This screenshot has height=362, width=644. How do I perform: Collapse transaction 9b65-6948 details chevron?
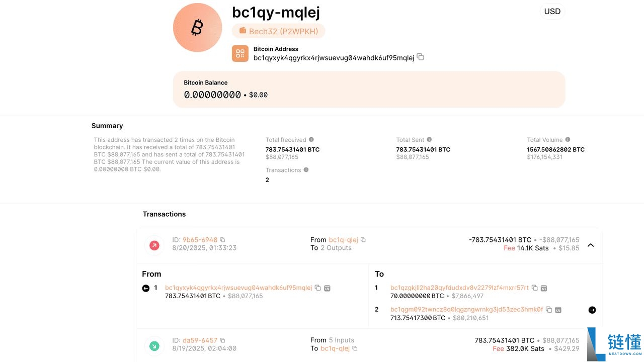[591, 245]
